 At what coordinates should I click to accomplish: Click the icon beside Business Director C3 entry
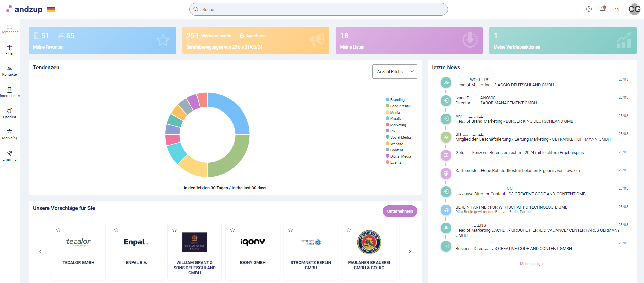click(446, 246)
